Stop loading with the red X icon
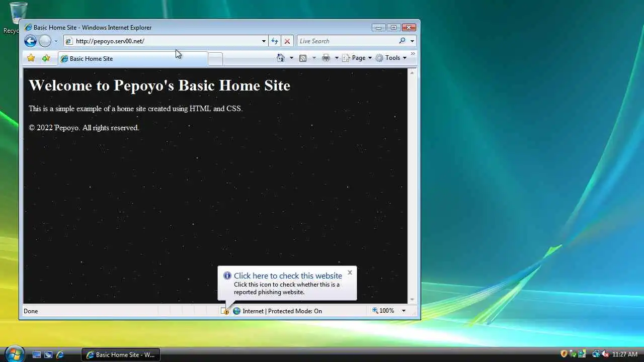Viewport: 644px width, 362px height. coord(287,41)
